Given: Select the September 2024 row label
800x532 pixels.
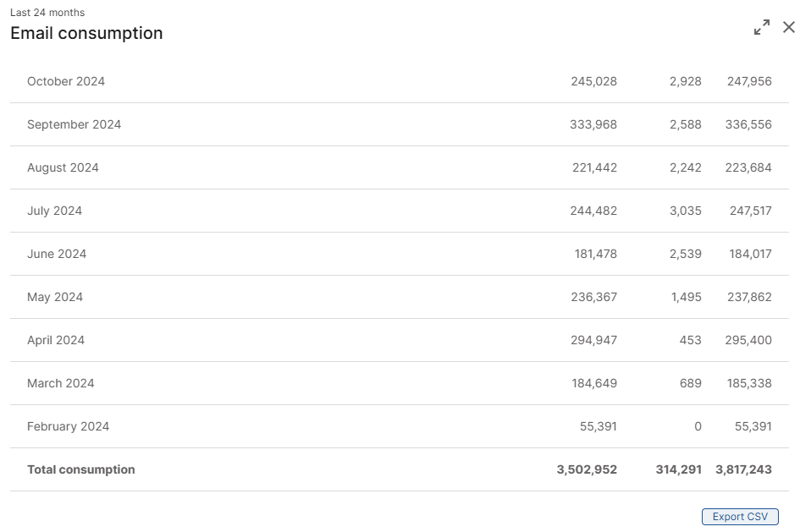Looking at the screenshot, I should tap(74, 124).
